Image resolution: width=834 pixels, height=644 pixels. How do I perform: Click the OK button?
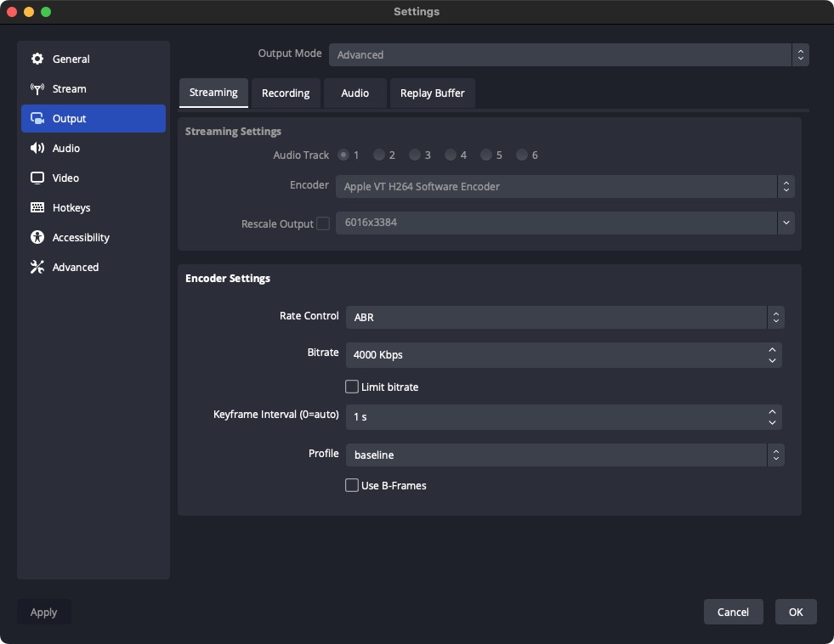point(795,612)
